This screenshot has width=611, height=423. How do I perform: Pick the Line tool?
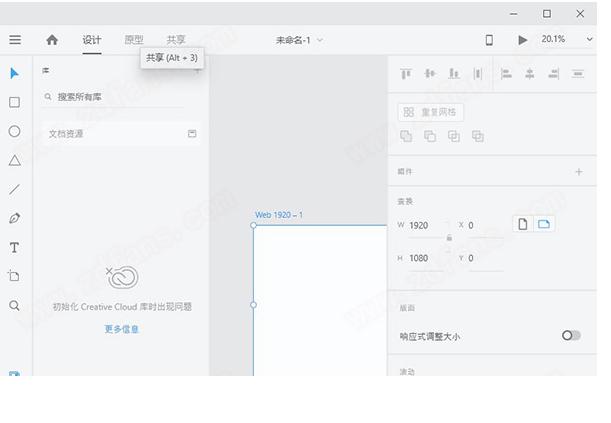[14, 189]
